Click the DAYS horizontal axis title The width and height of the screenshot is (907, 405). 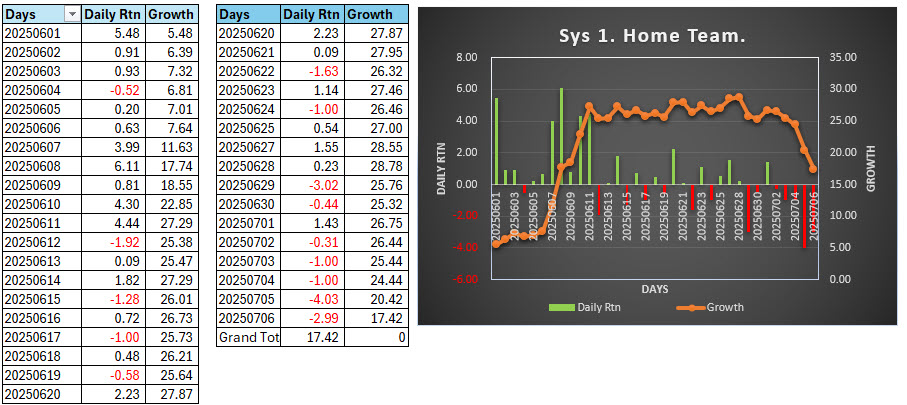[655, 289]
